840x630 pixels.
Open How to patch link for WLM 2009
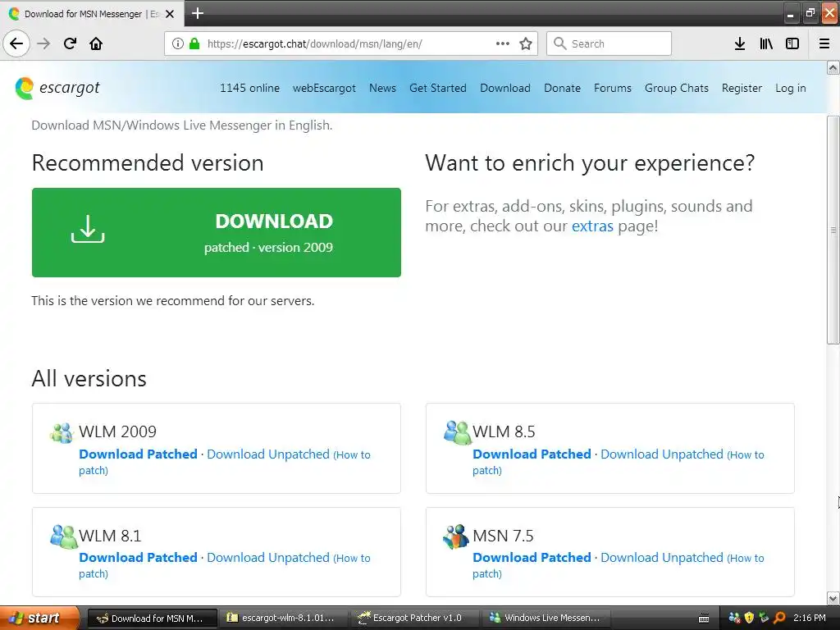click(x=354, y=454)
